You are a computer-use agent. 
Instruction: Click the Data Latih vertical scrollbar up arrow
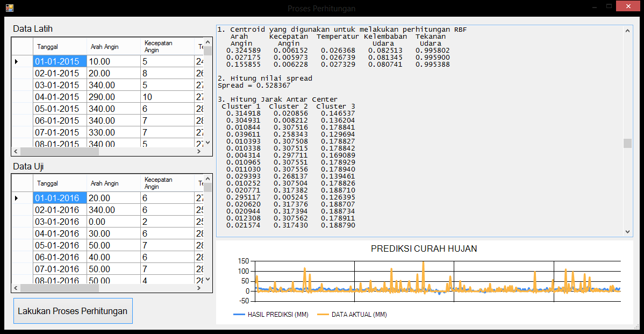209,42
